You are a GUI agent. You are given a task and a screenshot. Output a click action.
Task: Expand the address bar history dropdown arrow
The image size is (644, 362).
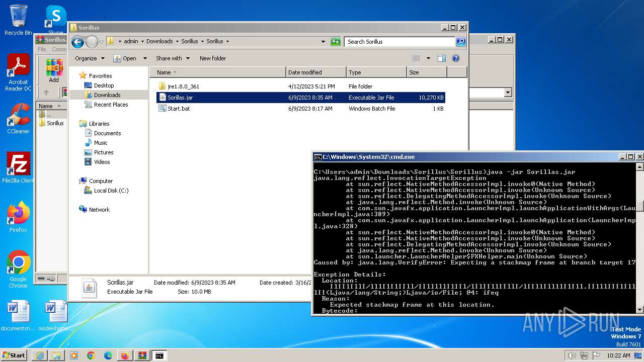[x=323, y=42]
